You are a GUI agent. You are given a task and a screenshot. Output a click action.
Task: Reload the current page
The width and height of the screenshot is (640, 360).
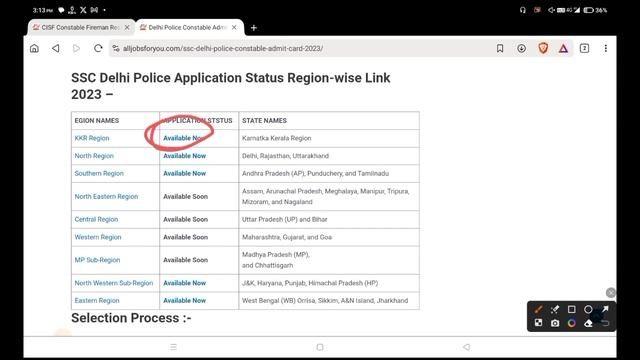point(98,48)
